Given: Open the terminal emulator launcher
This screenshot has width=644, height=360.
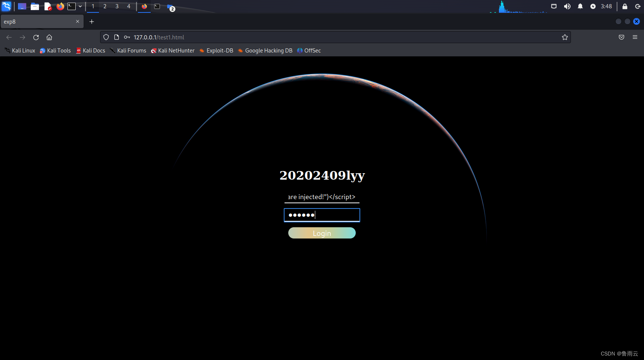Looking at the screenshot, I should coord(71,6).
